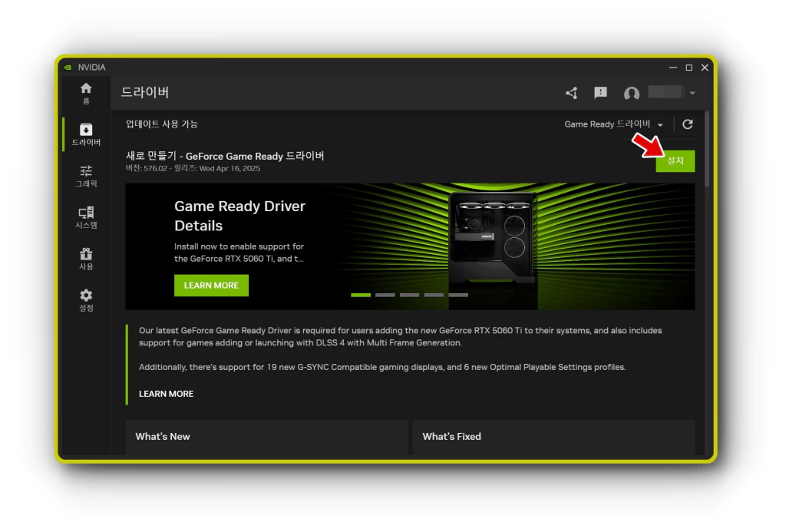This screenshot has width=786, height=532.
Task: Open the 그래픽 graphics section
Action: (86, 176)
